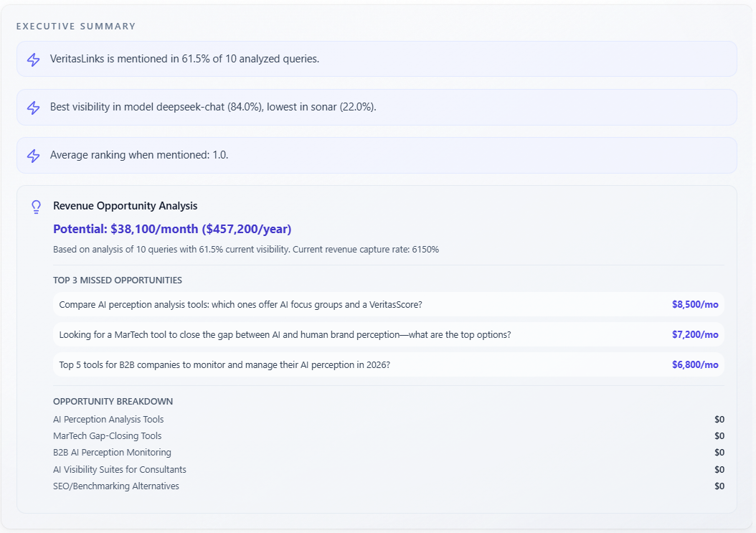Click the $8,500/mo opportunity value
756x533 pixels.
pyautogui.click(x=694, y=304)
